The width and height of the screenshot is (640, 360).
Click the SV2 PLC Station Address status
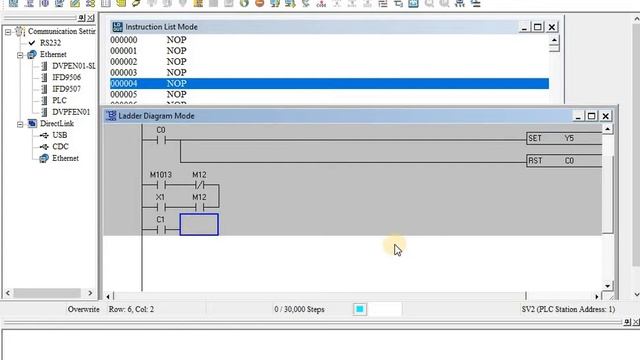(568, 309)
